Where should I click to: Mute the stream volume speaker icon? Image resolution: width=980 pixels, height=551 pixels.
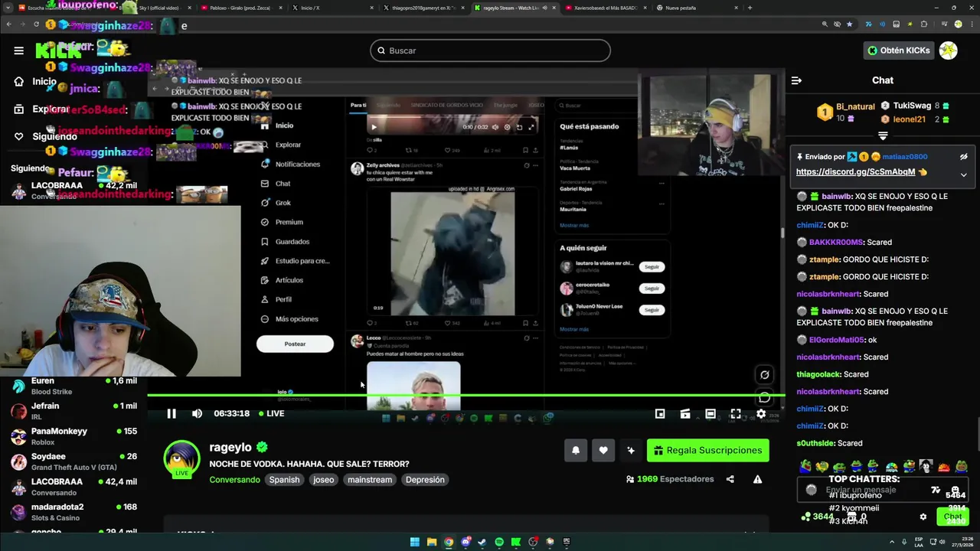tap(197, 413)
